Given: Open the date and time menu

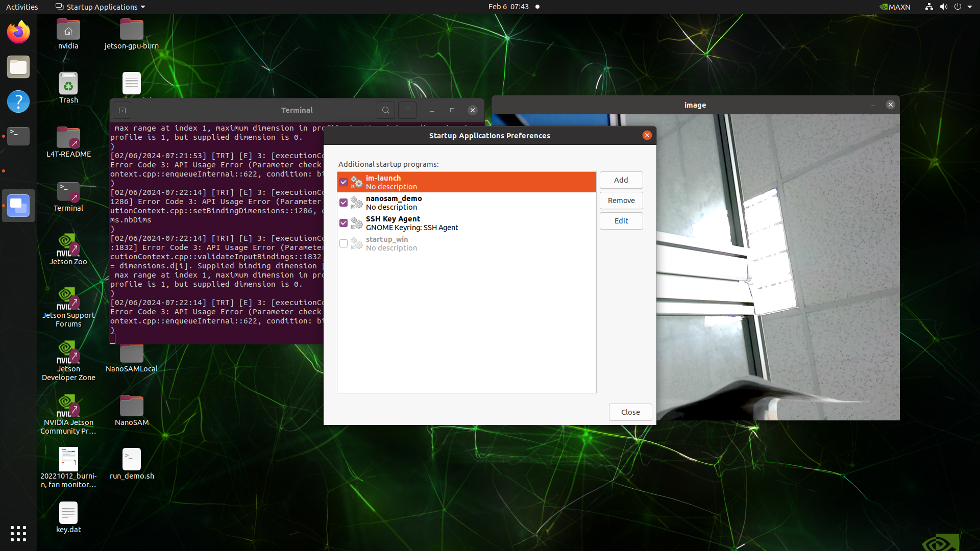Looking at the screenshot, I should [x=508, y=7].
